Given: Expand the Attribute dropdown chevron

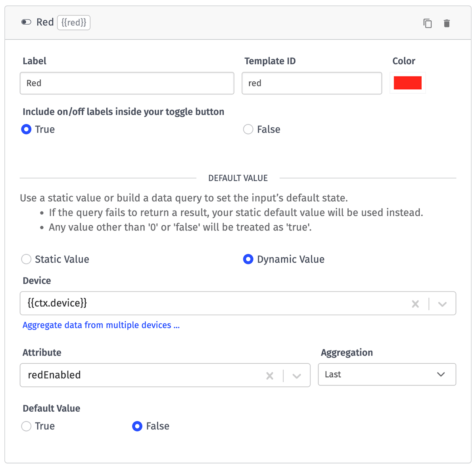Looking at the screenshot, I should click(x=297, y=376).
